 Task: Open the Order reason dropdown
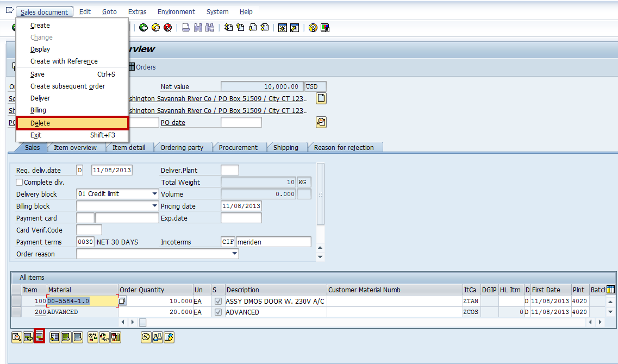(234, 253)
